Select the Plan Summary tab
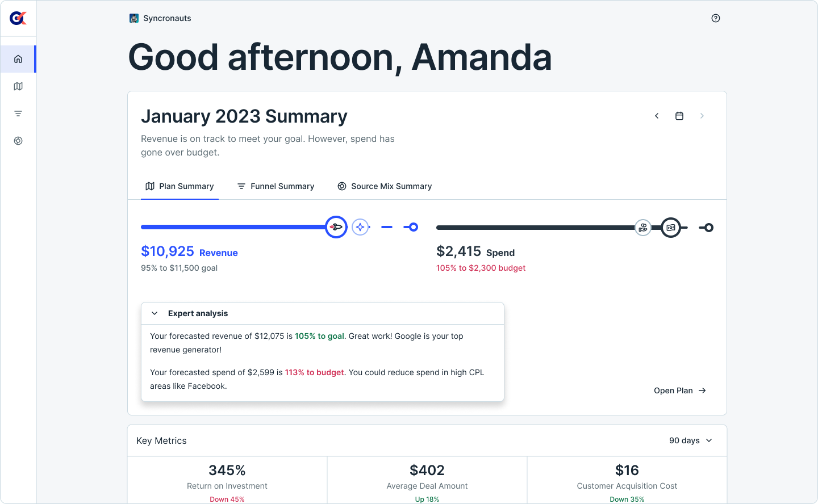Screen dimensions: 818x504 [180, 186]
